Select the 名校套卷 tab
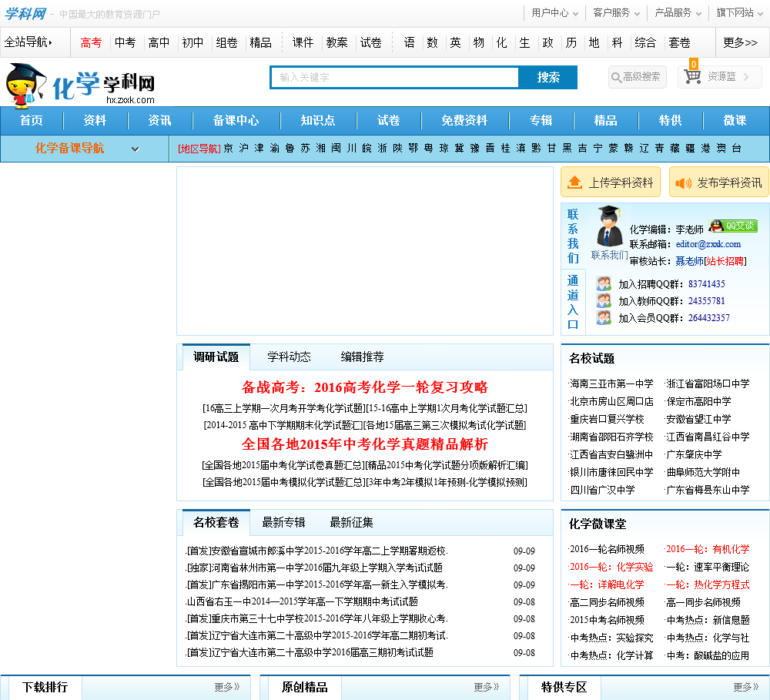The height and width of the screenshot is (700, 770). [x=216, y=522]
